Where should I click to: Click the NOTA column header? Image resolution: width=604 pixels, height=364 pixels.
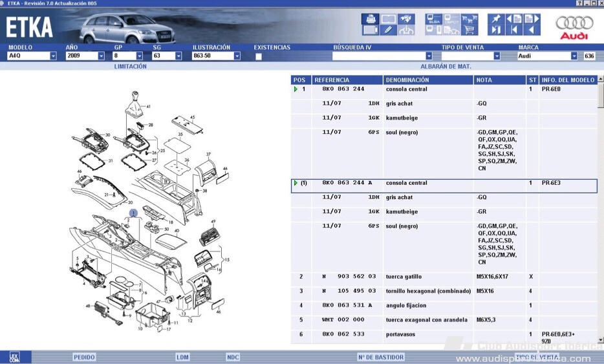coord(500,80)
